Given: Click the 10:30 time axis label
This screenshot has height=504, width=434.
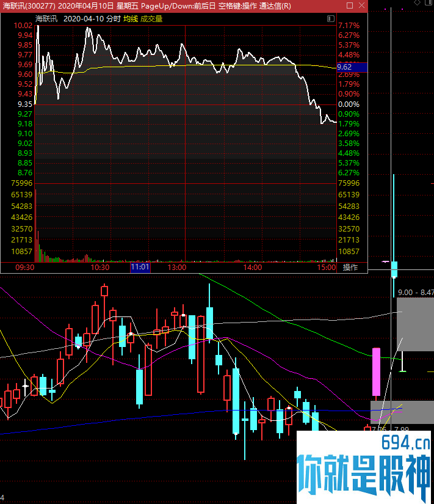Looking at the screenshot, I should pyautogui.click(x=100, y=268).
